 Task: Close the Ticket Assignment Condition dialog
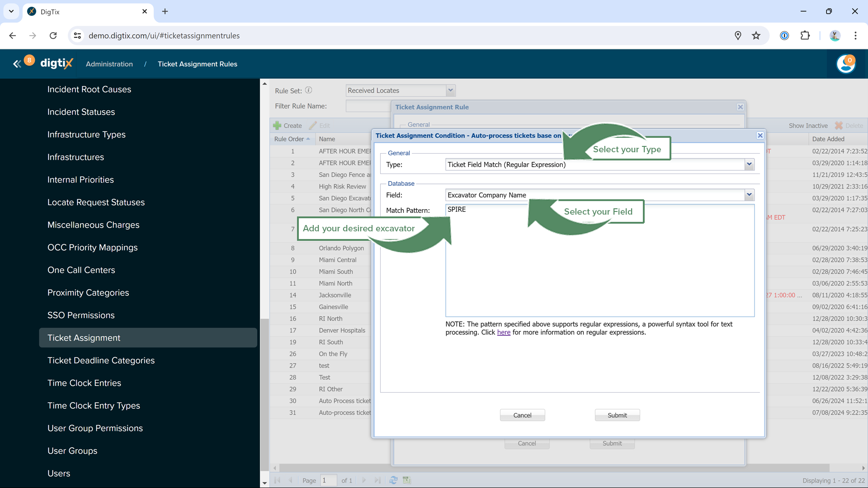tap(760, 136)
